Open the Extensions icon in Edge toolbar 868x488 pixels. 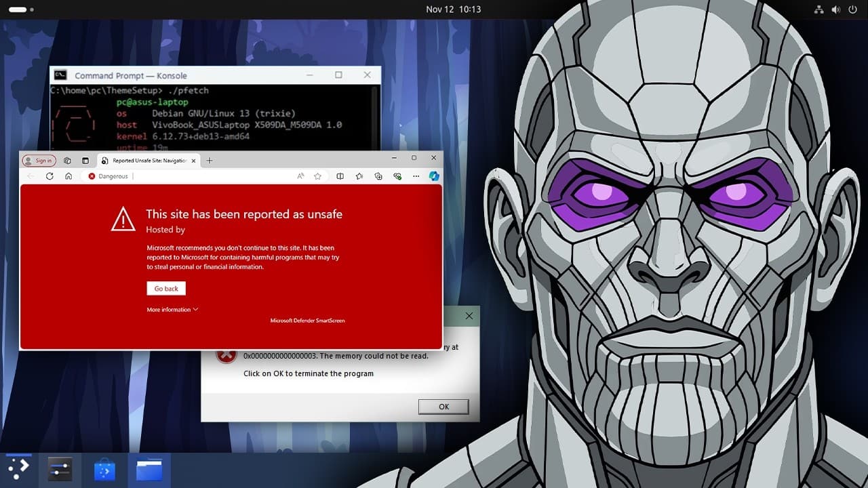[x=378, y=176]
